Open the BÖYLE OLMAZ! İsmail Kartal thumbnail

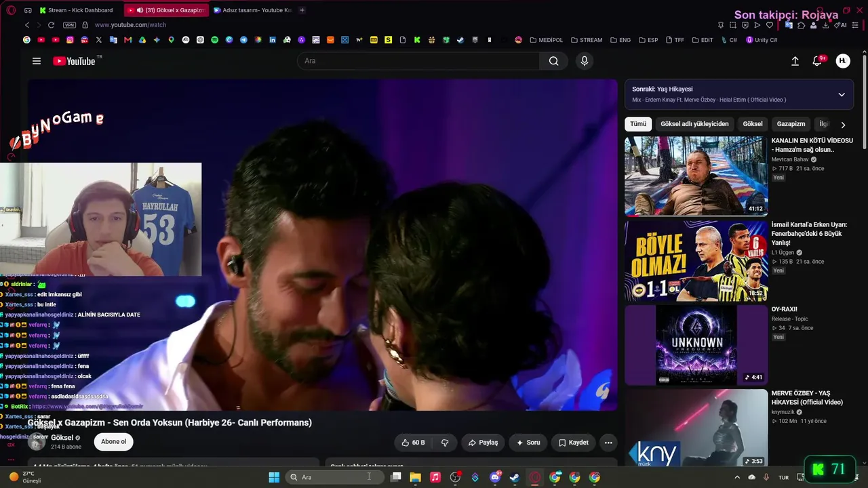coord(696,261)
